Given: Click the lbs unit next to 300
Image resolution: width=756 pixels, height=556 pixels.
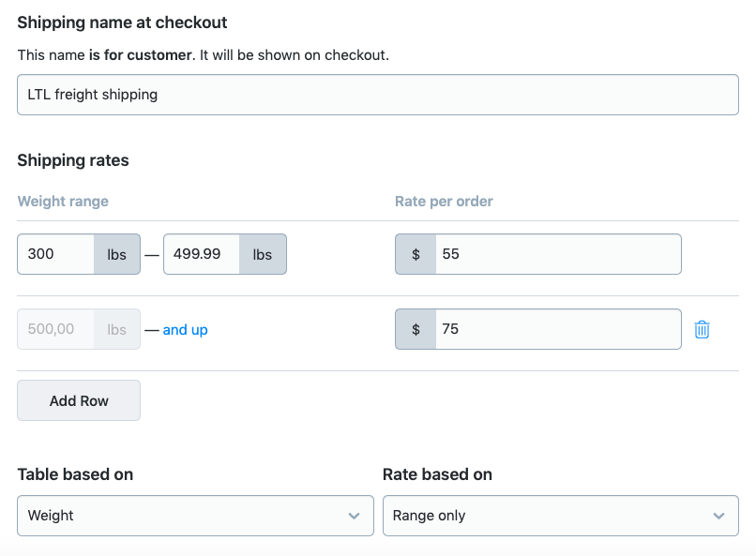Looking at the screenshot, I should tap(117, 254).
